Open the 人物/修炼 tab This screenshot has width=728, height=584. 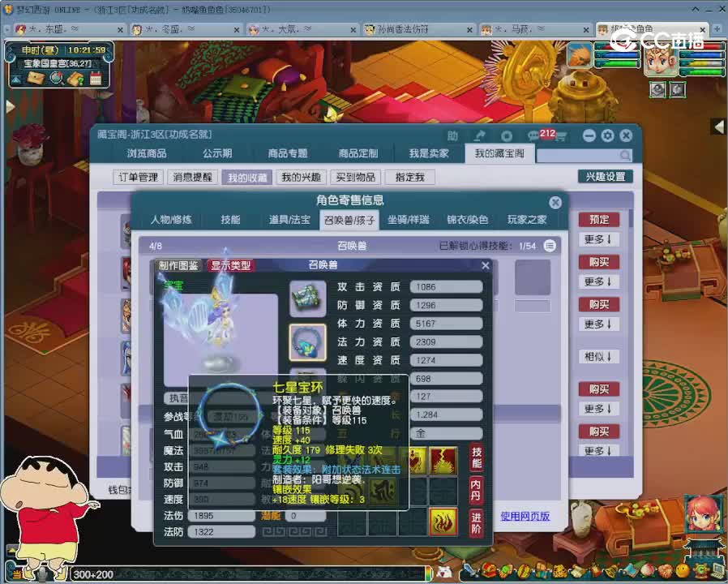coord(171,220)
